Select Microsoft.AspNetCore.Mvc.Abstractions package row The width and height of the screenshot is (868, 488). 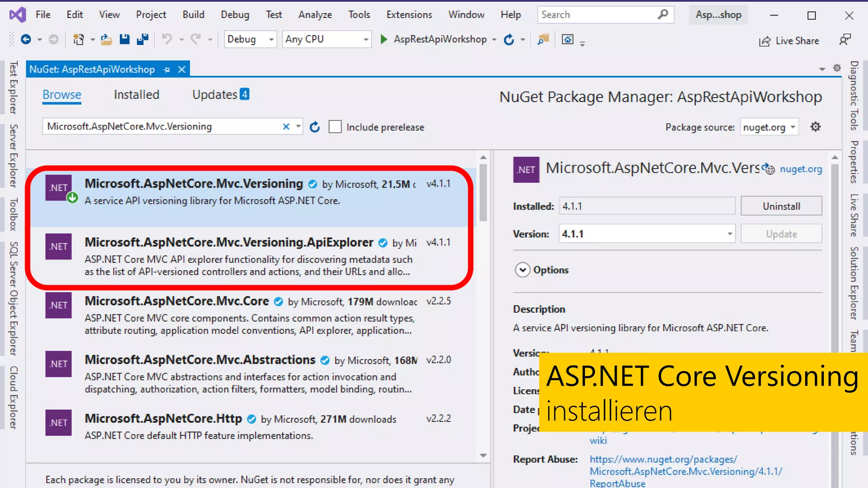point(251,374)
